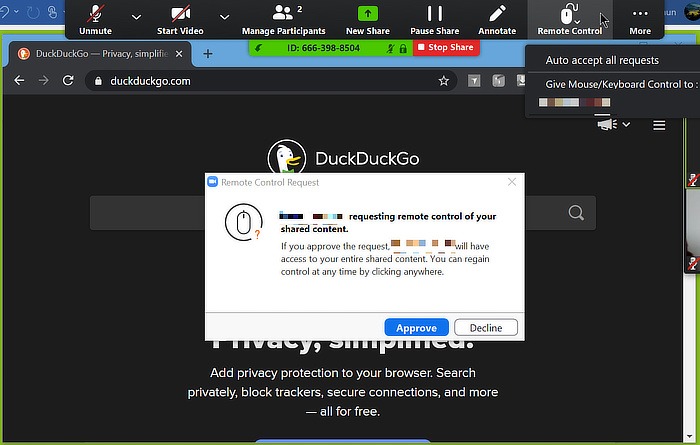The height and width of the screenshot is (445, 700).
Task: Click the DuckDuckGo search magnifier icon
Action: coord(576,212)
